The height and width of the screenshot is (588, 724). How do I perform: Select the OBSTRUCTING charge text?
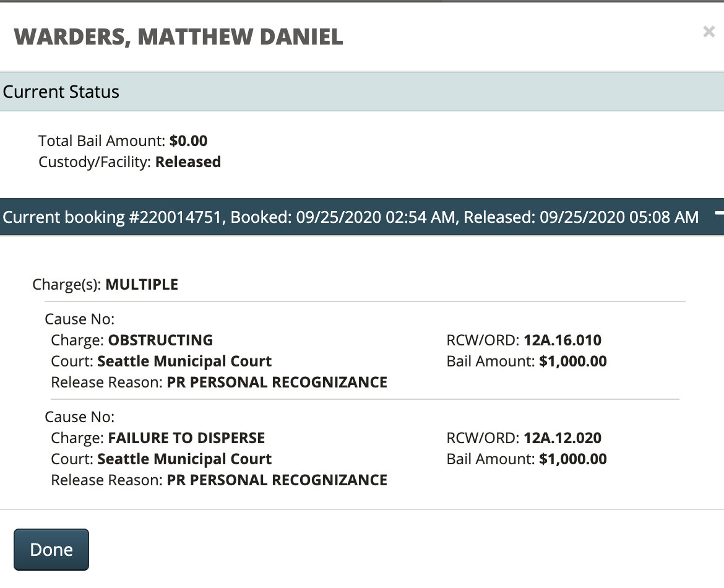pyautogui.click(x=160, y=340)
